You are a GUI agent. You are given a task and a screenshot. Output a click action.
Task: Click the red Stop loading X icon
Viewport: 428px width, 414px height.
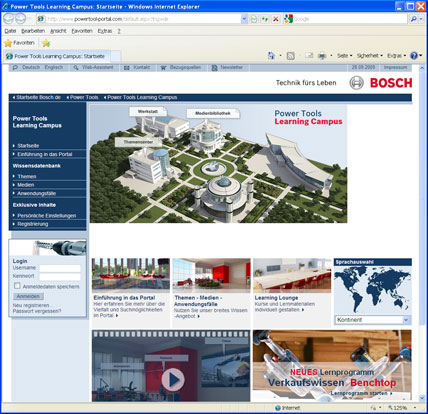276,19
